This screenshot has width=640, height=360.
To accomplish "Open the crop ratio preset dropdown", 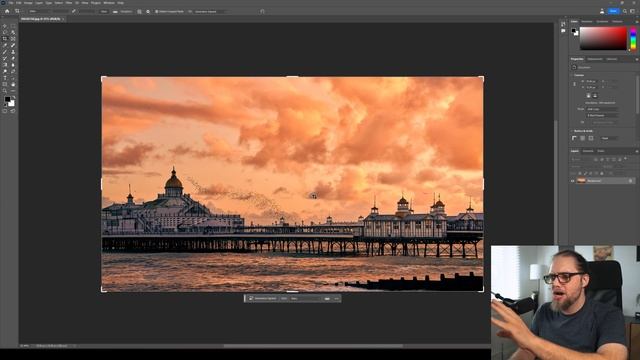I will click(x=40, y=11).
